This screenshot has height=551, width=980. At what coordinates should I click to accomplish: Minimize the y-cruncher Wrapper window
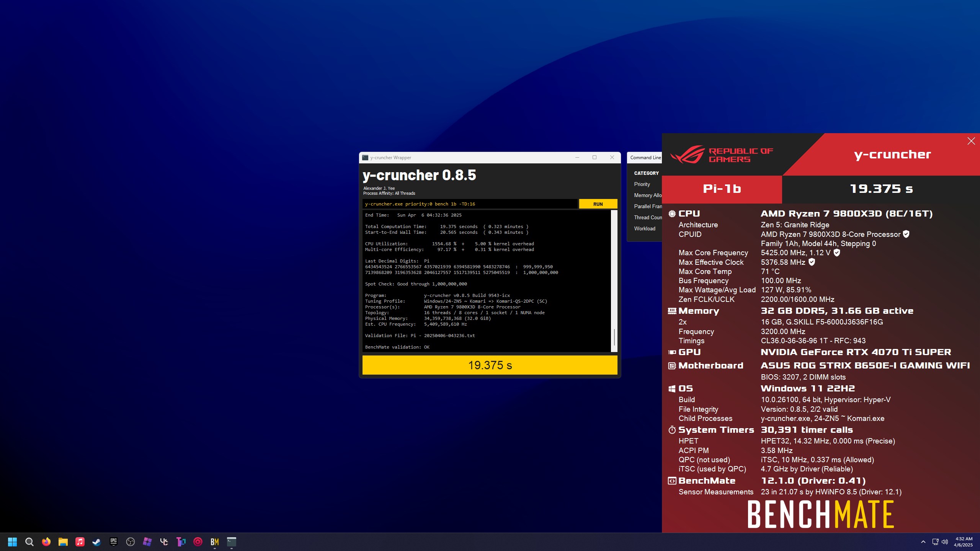click(577, 158)
